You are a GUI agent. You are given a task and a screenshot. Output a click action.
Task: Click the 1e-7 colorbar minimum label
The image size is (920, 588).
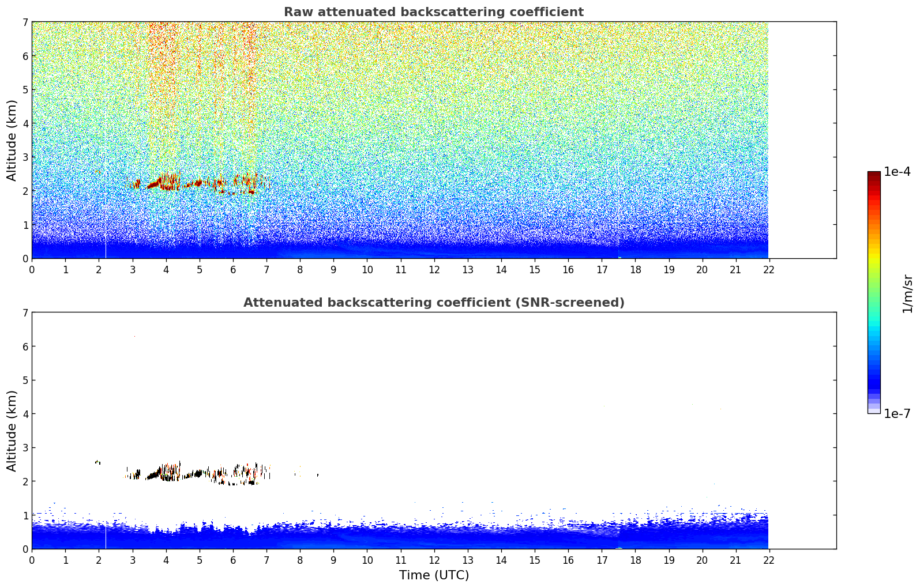(x=897, y=414)
